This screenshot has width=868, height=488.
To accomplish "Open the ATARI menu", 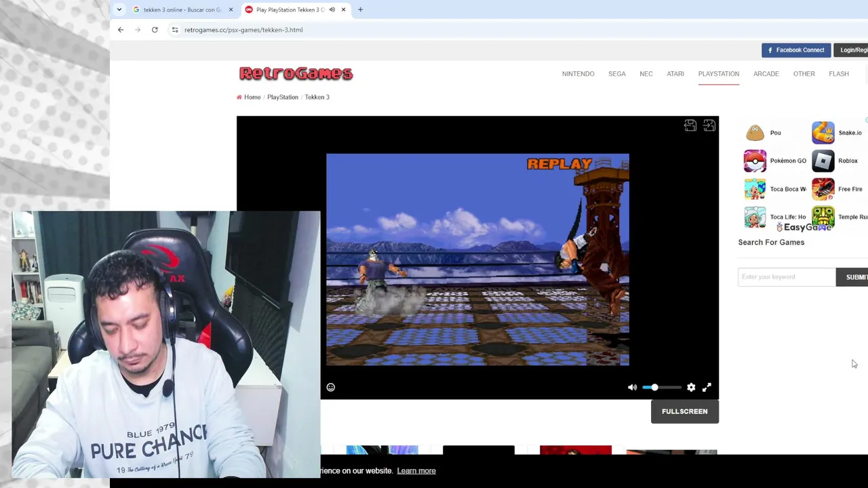I will click(x=675, y=74).
